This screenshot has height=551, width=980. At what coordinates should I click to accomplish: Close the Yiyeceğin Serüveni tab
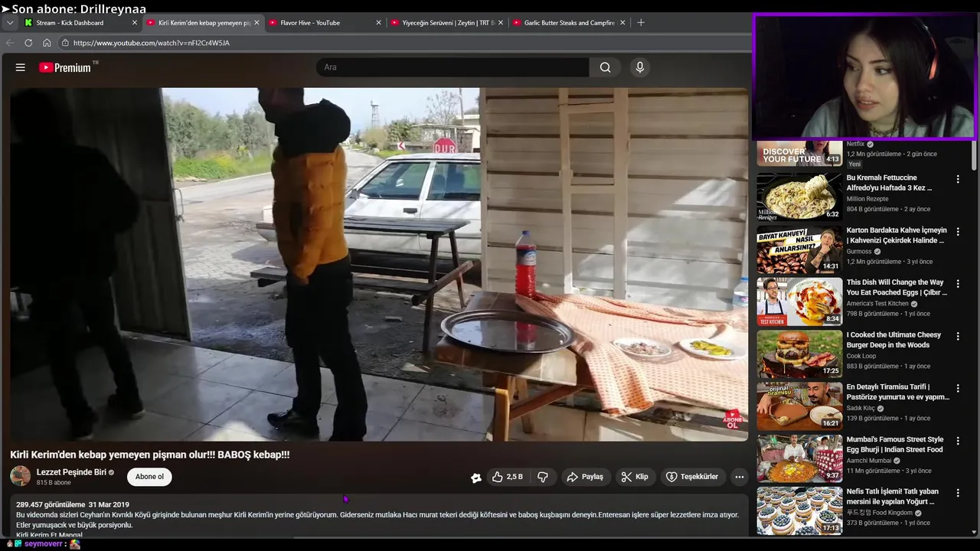(x=501, y=23)
